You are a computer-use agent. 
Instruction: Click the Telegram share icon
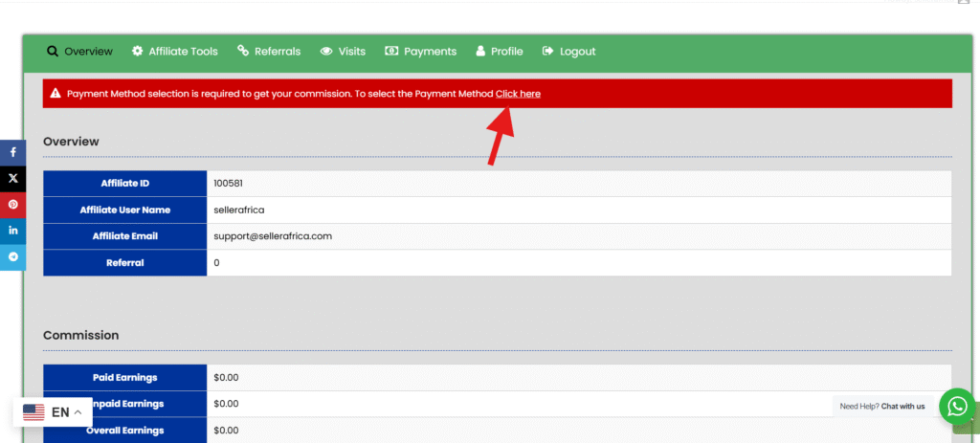coord(12,256)
